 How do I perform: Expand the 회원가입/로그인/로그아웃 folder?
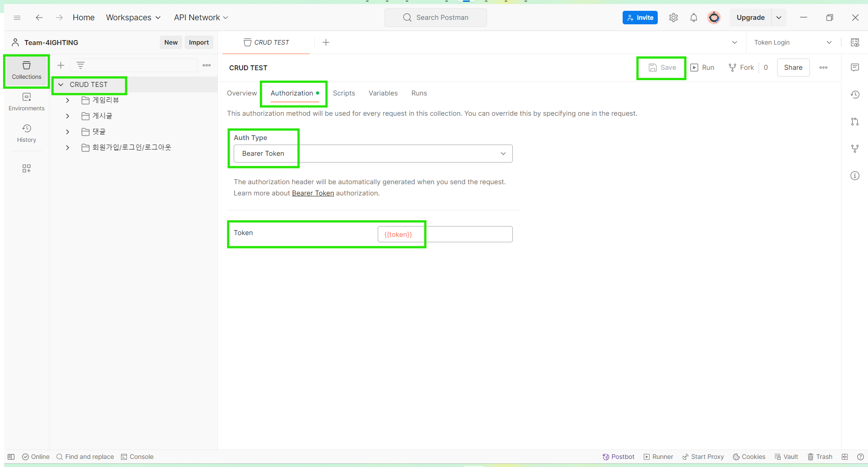[x=68, y=147]
